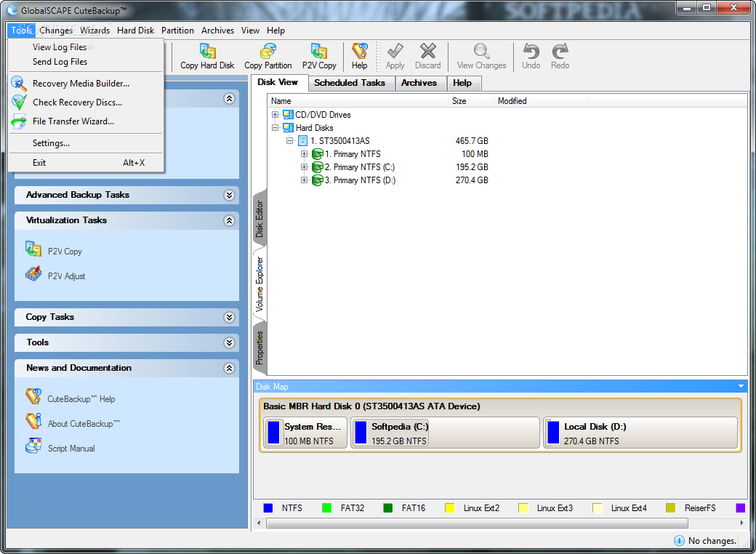The height and width of the screenshot is (554, 756).
Task: Expand the 2. Primary NTFS (C:) node
Action: (x=304, y=166)
